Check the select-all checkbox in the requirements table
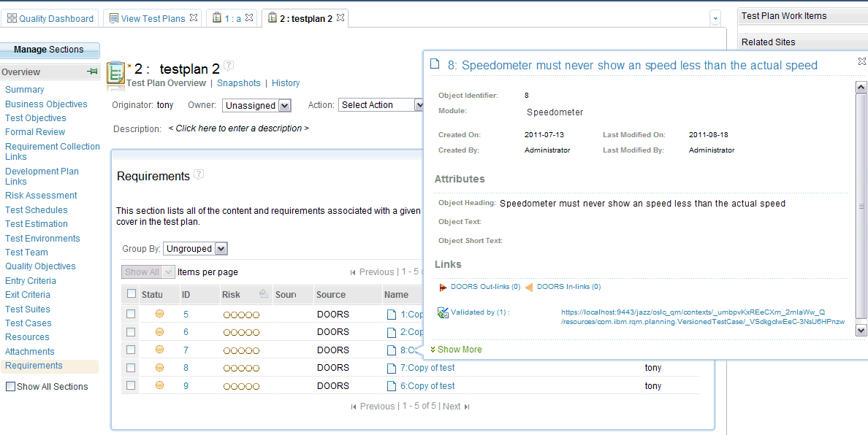Viewport: 868px width, 435px height. 132,294
